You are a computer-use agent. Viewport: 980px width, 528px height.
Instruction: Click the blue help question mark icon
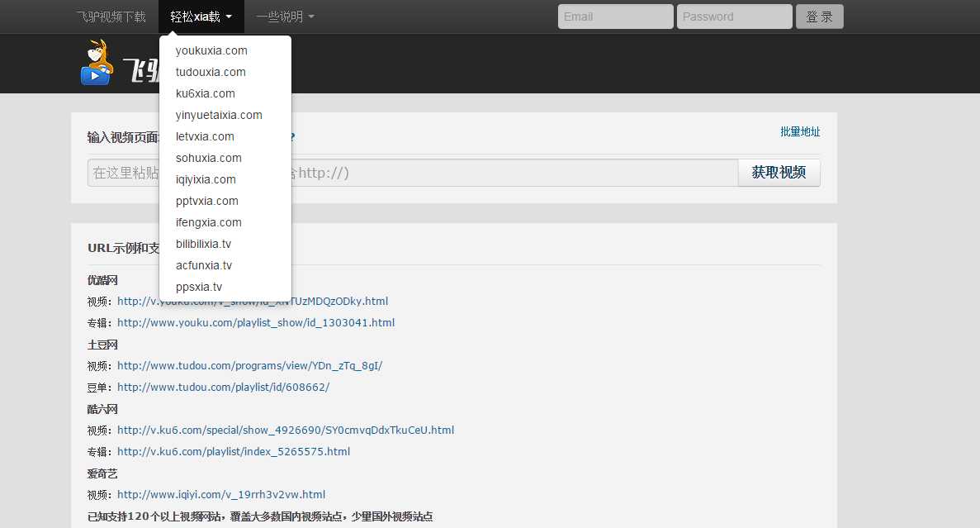tap(289, 137)
